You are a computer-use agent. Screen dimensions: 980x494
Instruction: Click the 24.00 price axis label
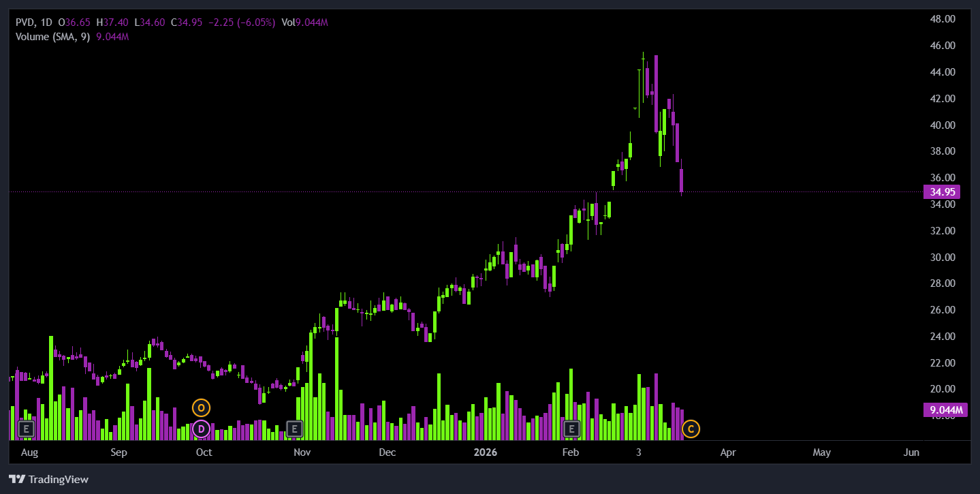[x=943, y=337]
